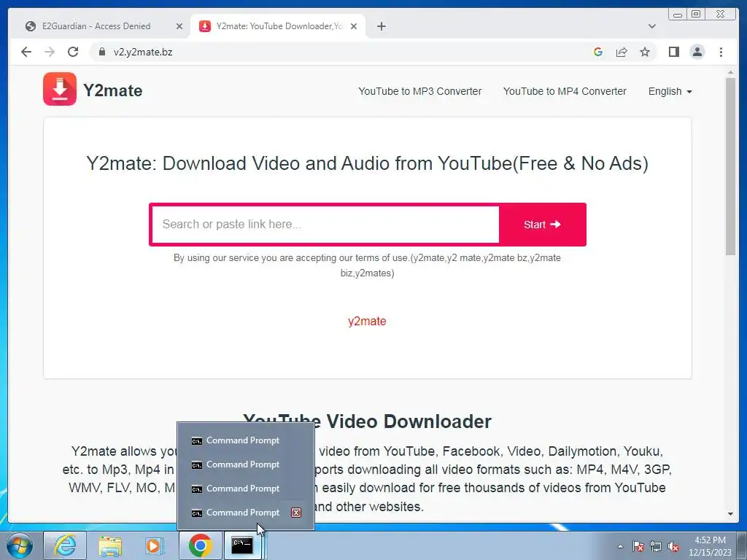The image size is (747, 560).
Task: Open the Chrome profile avatar
Action: pyautogui.click(x=697, y=52)
